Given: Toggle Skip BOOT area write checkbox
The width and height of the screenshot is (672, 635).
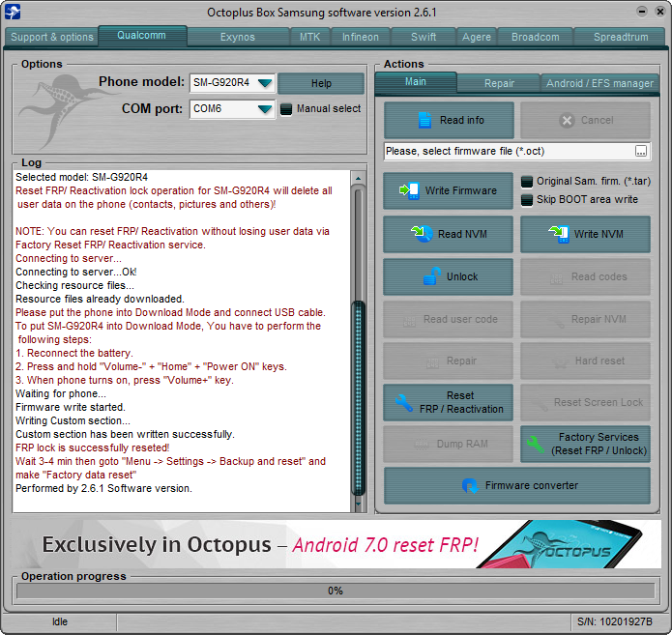Looking at the screenshot, I should pyautogui.click(x=527, y=200).
